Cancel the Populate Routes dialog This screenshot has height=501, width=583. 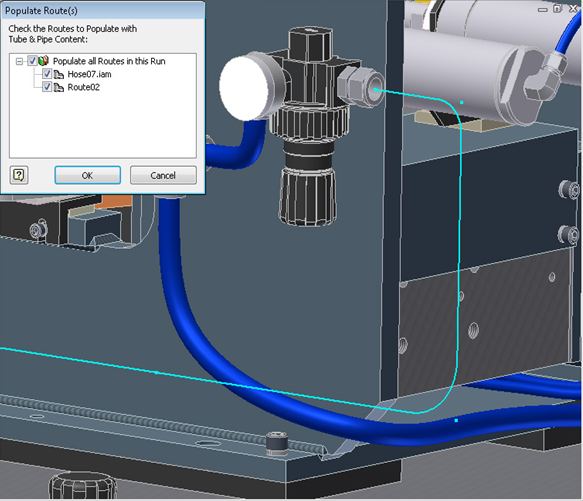point(163,175)
